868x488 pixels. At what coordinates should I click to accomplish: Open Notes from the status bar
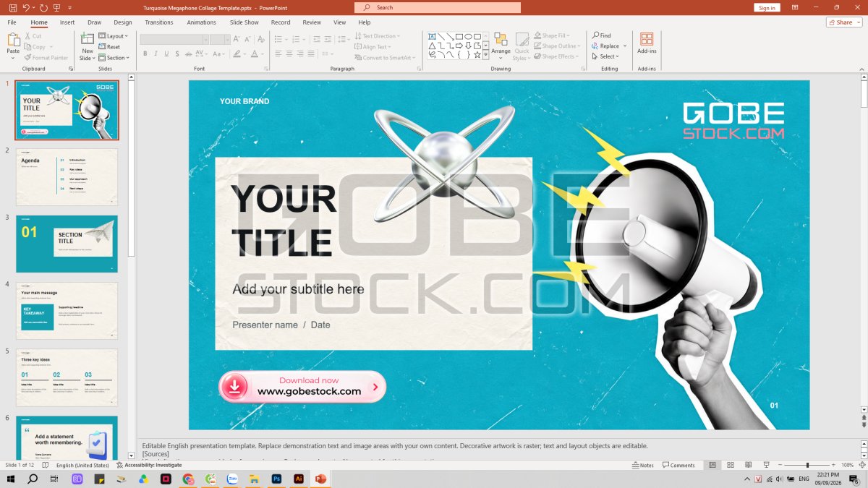642,466
